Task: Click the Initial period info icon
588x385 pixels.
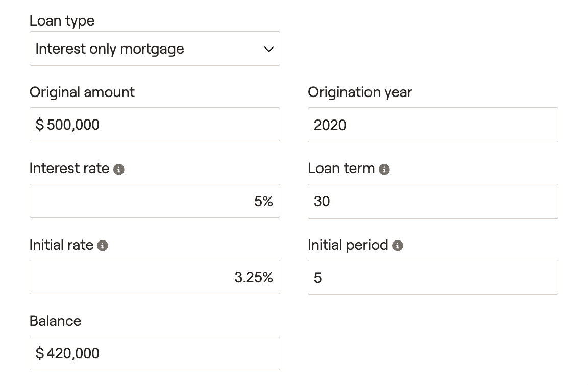Action: pos(398,246)
